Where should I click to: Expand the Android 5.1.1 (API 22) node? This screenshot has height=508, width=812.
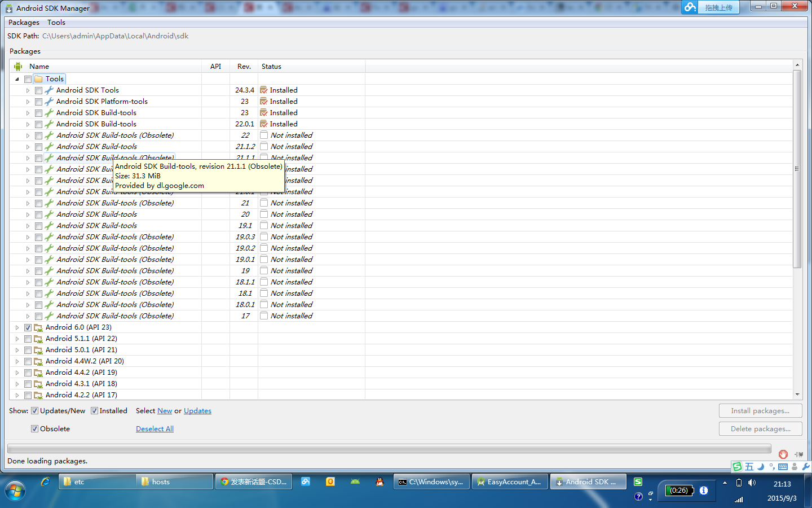click(x=17, y=339)
